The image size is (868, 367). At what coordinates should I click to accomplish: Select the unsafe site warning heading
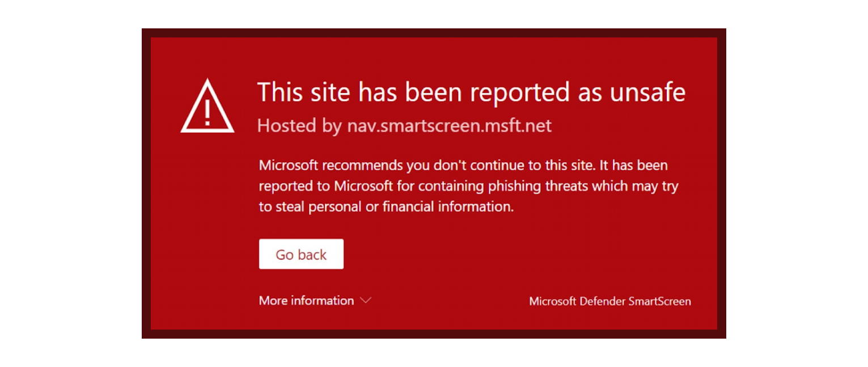tap(472, 92)
